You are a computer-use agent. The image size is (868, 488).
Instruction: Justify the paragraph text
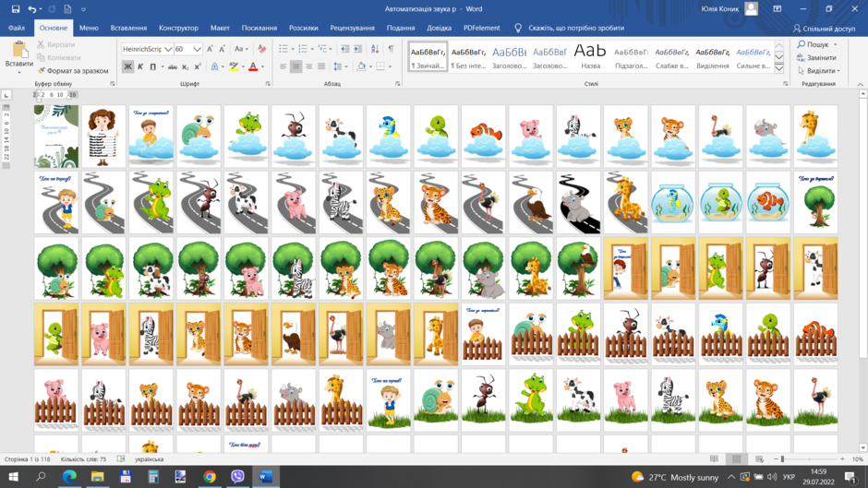(x=321, y=67)
